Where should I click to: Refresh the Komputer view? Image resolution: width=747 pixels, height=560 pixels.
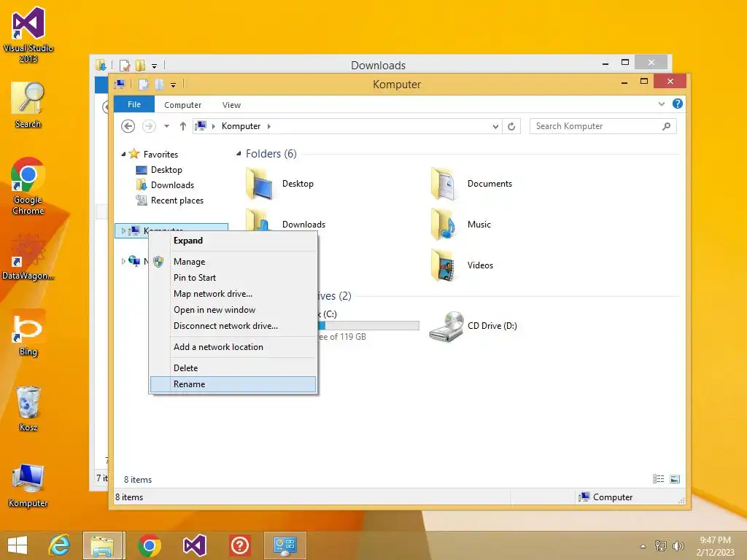511,126
